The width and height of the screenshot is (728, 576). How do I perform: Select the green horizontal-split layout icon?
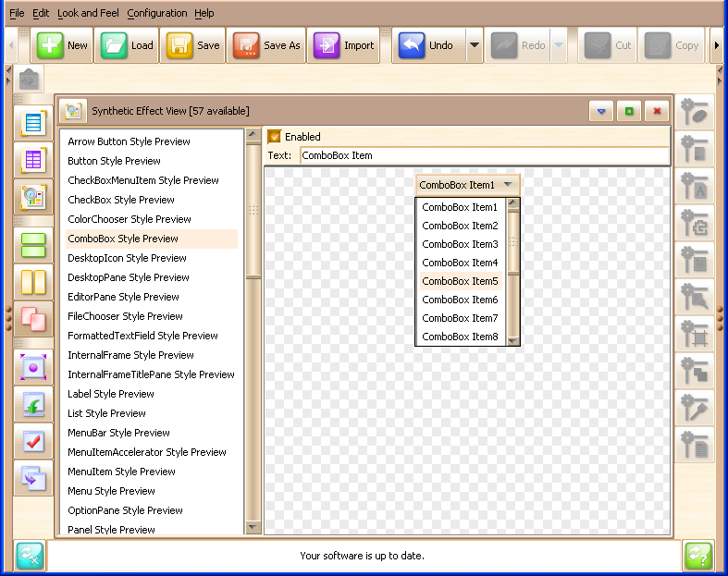(x=33, y=245)
